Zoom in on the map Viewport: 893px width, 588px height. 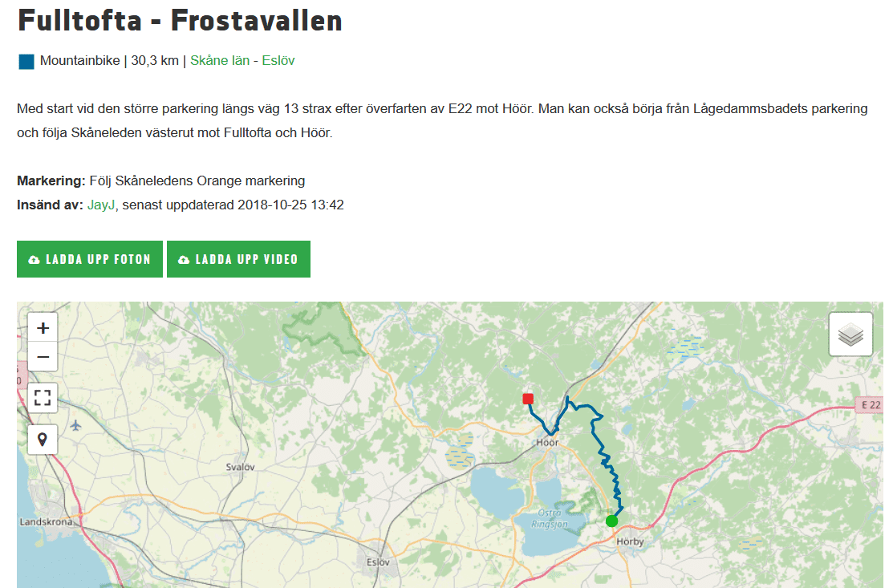point(43,328)
